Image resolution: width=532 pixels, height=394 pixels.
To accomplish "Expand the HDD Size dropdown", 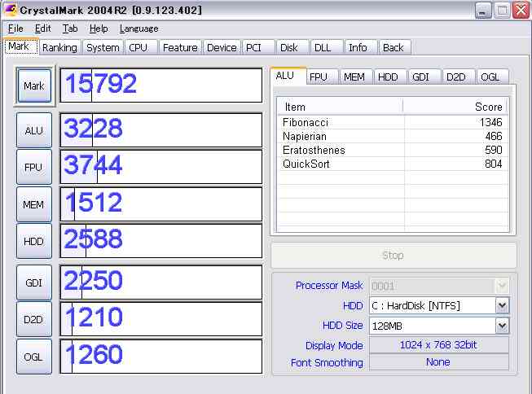I will [x=502, y=326].
